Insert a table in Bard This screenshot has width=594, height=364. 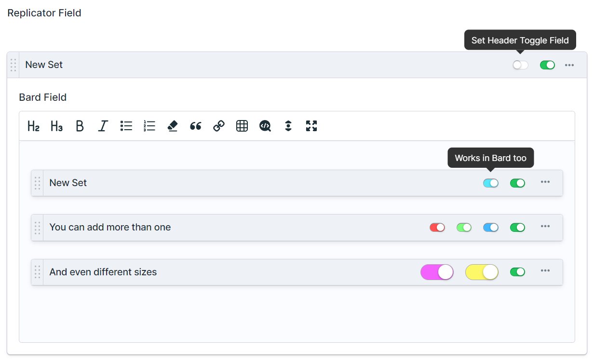click(x=242, y=126)
